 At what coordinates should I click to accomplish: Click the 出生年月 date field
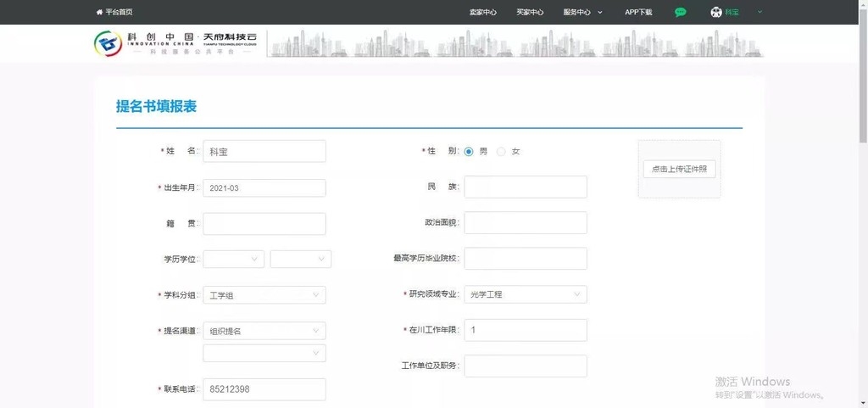pyautogui.click(x=264, y=187)
